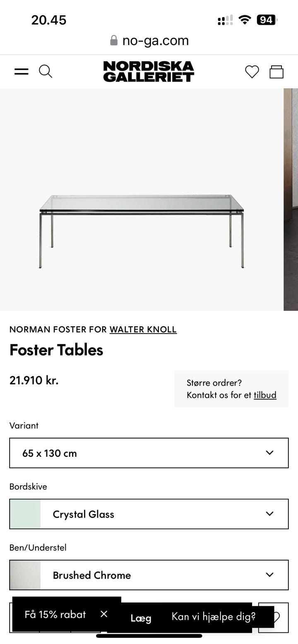Tap the Læg add-to-cart button
Image resolution: width=298 pixels, height=644 pixels.
[x=141, y=618]
